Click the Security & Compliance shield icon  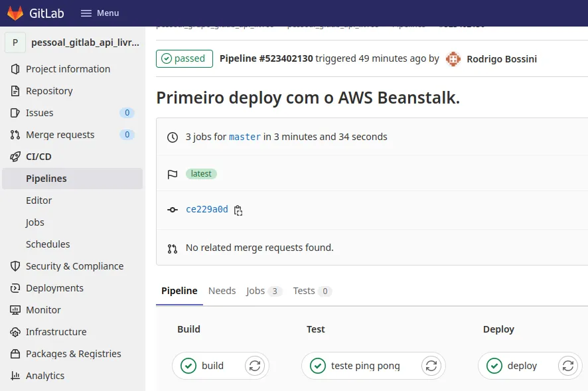point(15,266)
